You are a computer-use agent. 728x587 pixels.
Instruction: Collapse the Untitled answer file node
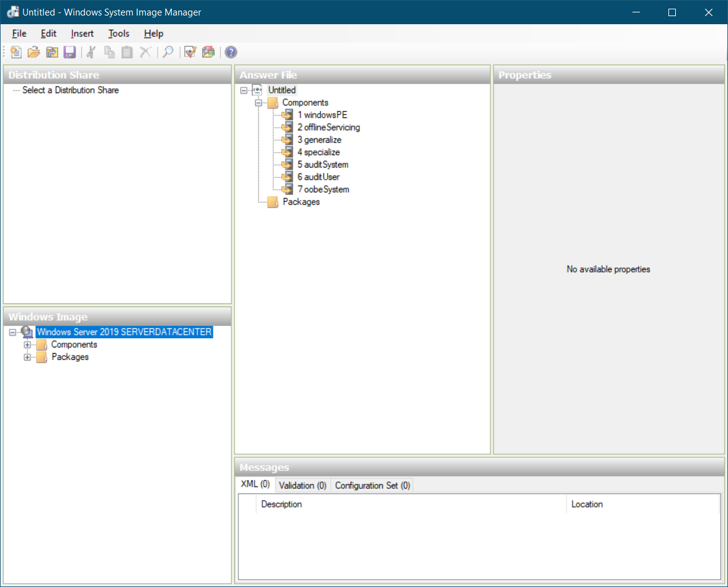point(244,91)
